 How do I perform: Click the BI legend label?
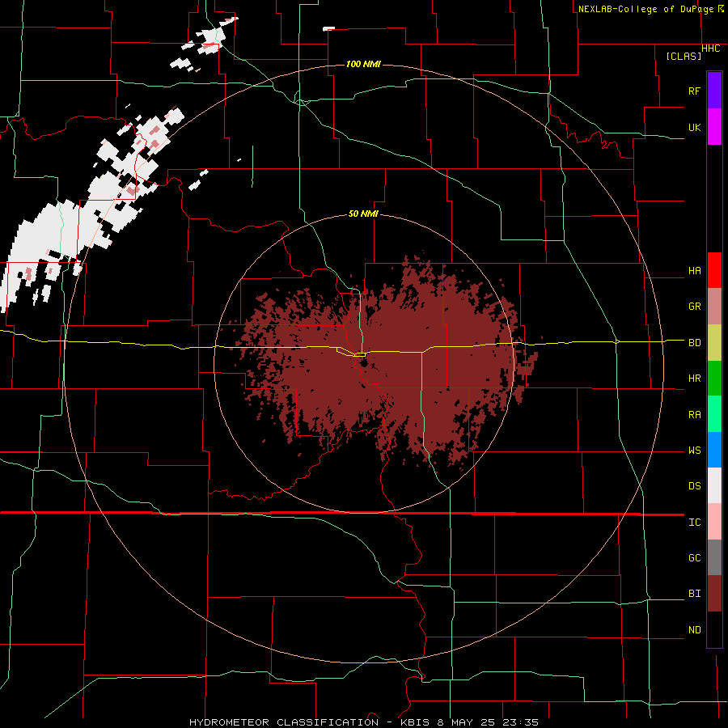coord(694,594)
